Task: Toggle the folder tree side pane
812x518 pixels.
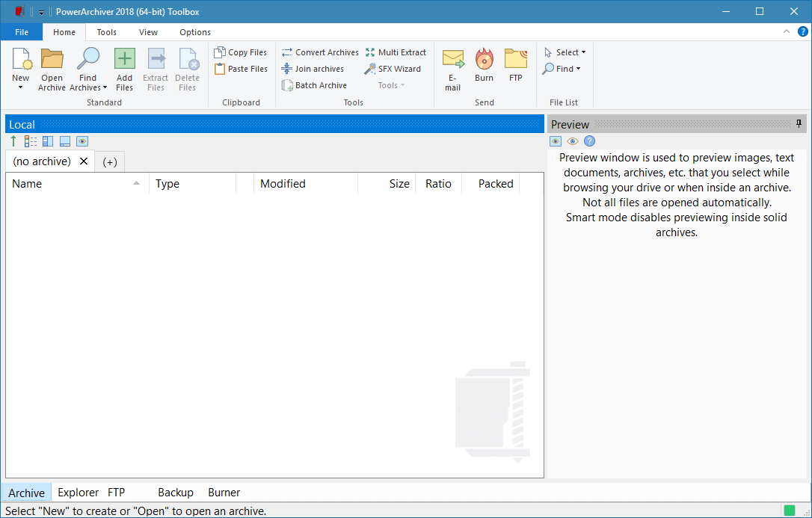Action: pyautogui.click(x=48, y=141)
